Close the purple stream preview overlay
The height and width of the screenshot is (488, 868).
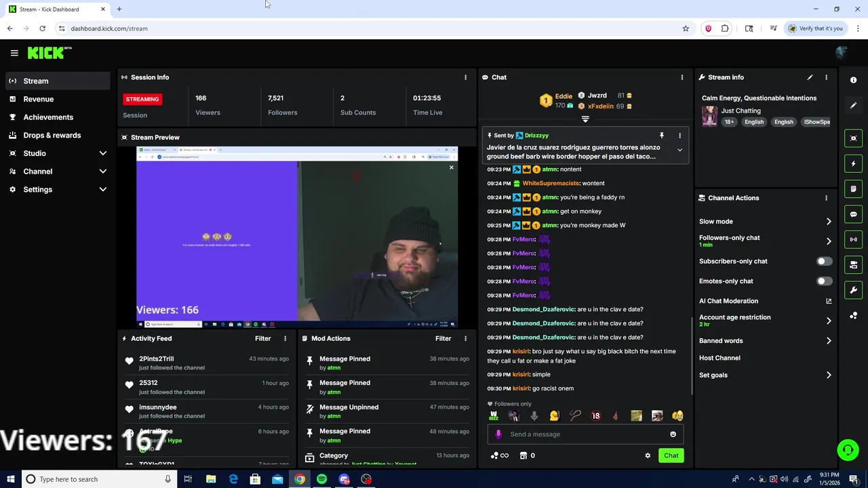(451, 167)
